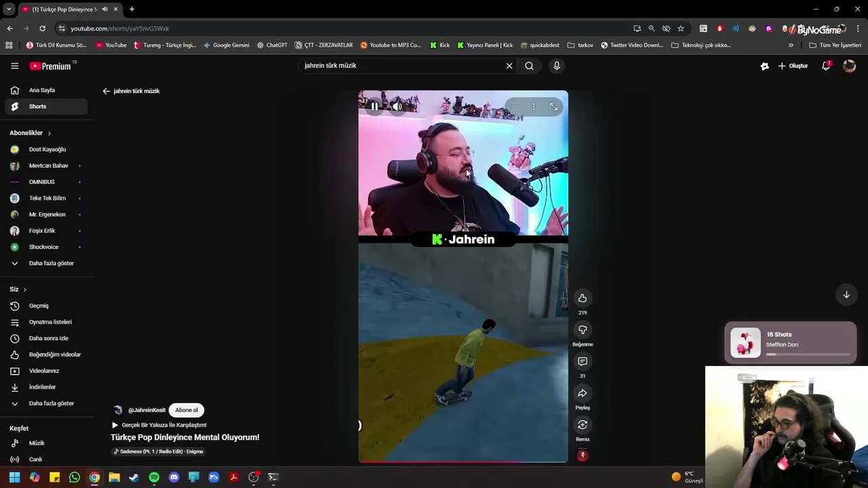Toggle the YouTube hamburger guide menu

click(14, 66)
